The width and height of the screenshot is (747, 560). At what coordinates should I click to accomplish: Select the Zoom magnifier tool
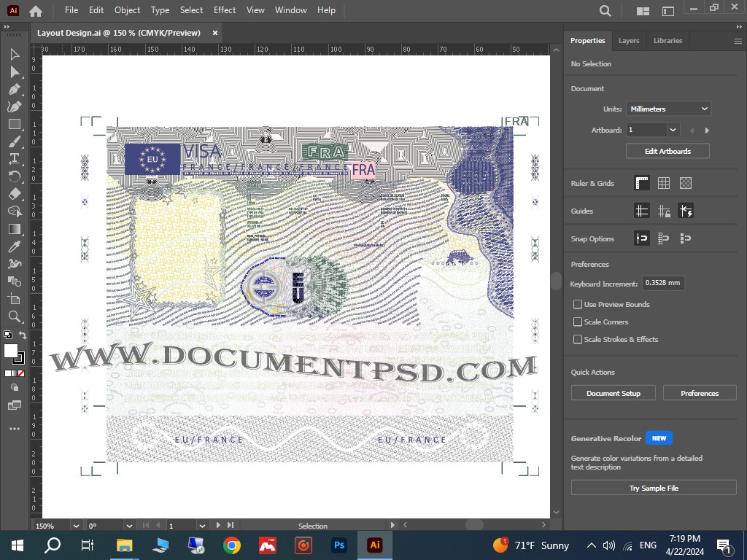point(15,316)
